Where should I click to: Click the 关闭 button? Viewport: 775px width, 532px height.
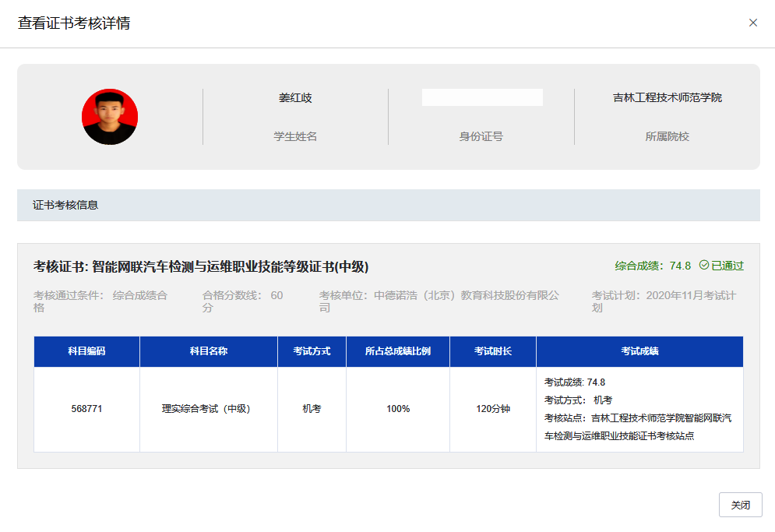click(740, 505)
